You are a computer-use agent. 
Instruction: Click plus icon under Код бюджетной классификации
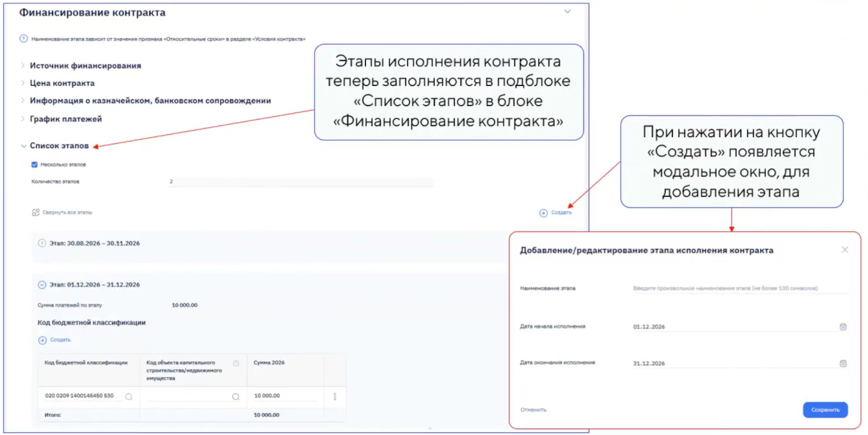click(43, 340)
